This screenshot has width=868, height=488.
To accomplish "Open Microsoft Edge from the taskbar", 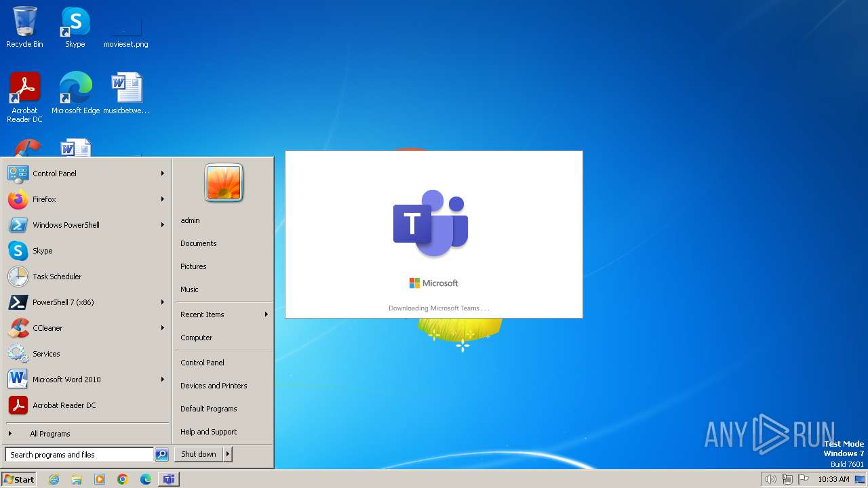I will 146,479.
